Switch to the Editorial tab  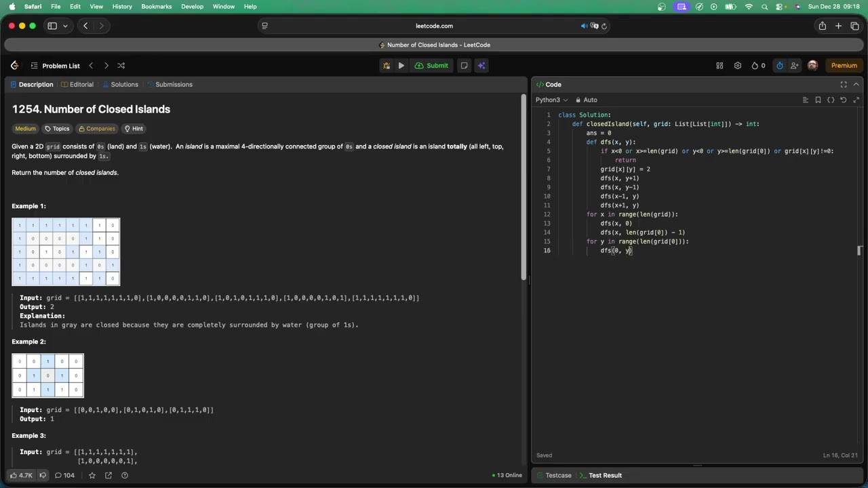click(77, 85)
